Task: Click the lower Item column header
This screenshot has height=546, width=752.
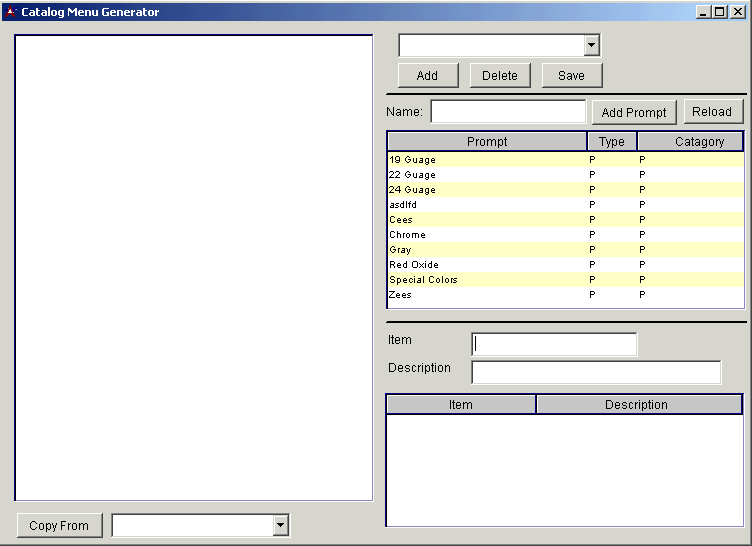Action: coord(461,405)
